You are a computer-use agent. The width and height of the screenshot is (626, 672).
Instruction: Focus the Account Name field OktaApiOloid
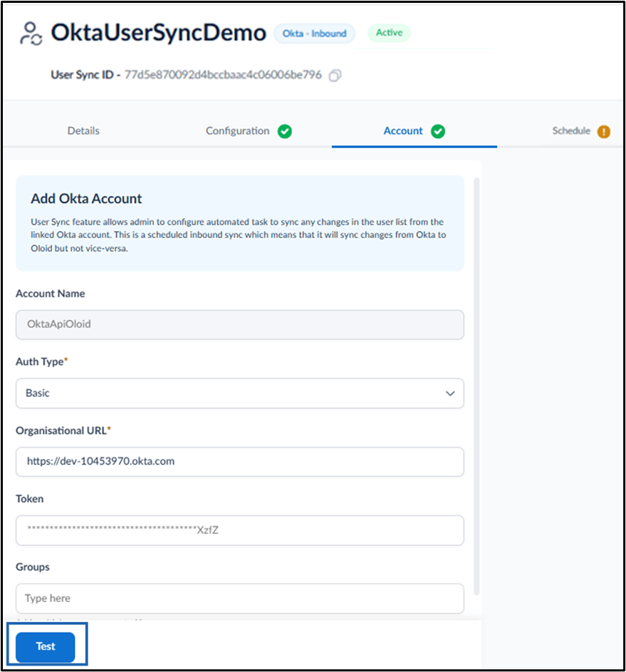pyautogui.click(x=240, y=324)
